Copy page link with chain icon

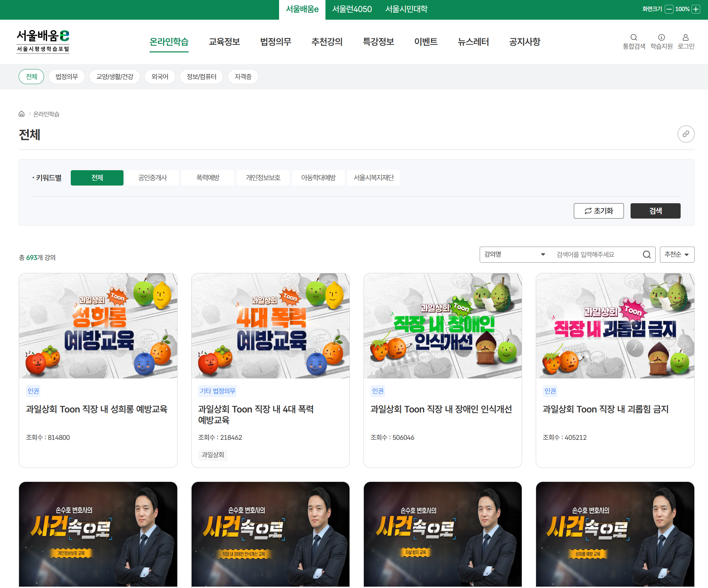pyautogui.click(x=685, y=134)
